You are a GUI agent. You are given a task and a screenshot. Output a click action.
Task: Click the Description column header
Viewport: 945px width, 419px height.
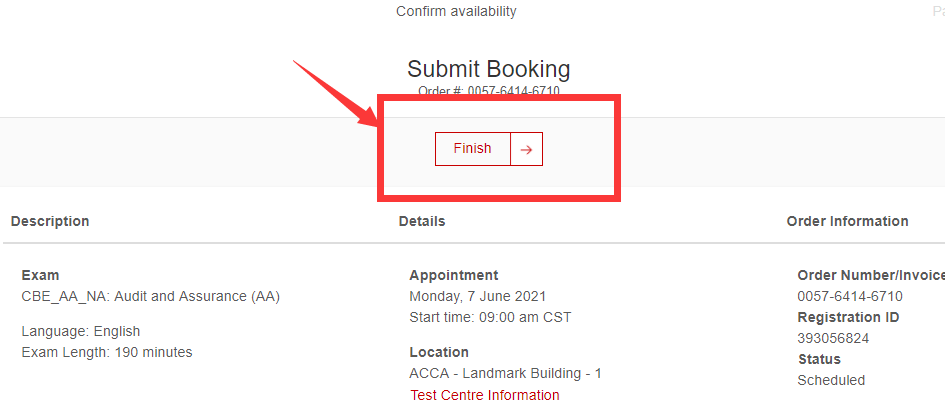[x=50, y=221]
